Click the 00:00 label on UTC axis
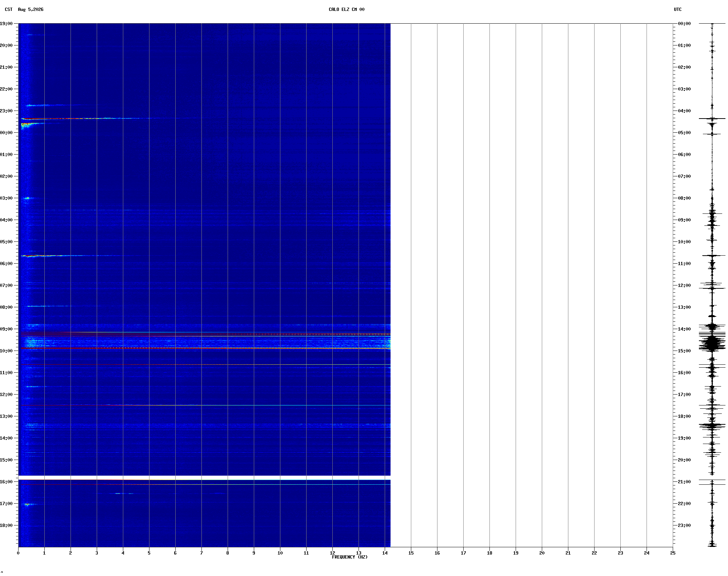Viewport: 728px width, 576px height. pyautogui.click(x=684, y=24)
